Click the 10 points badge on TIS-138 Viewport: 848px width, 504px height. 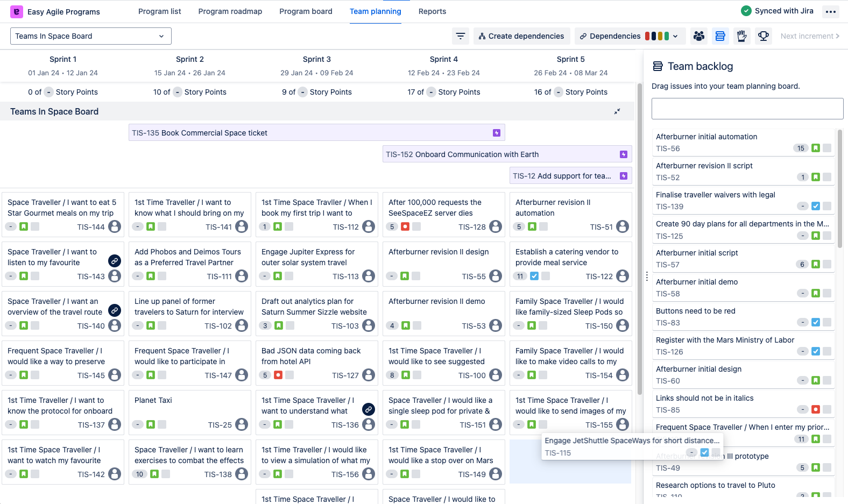(x=139, y=474)
